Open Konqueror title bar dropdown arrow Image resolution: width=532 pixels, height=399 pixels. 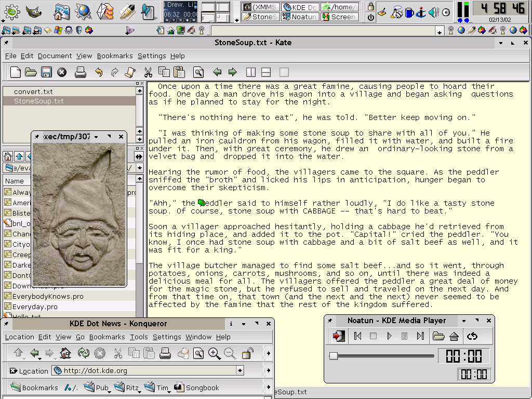(244, 324)
